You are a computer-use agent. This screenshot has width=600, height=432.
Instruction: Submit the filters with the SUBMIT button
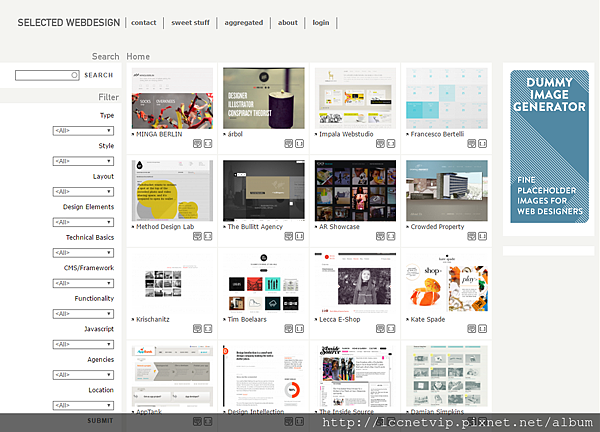pos(100,421)
